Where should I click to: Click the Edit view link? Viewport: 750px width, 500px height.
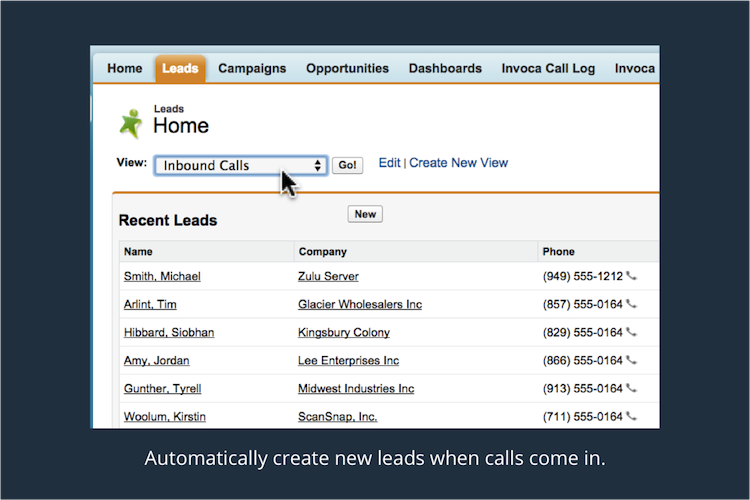(389, 163)
